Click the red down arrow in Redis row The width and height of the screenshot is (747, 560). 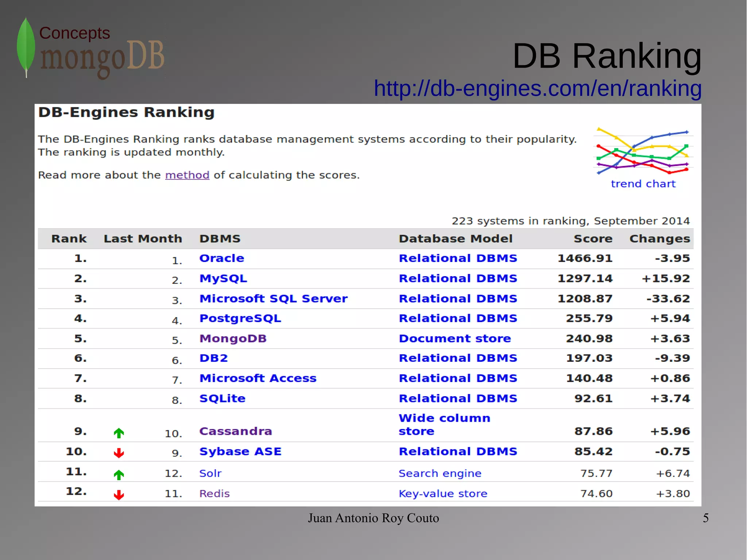point(119,495)
